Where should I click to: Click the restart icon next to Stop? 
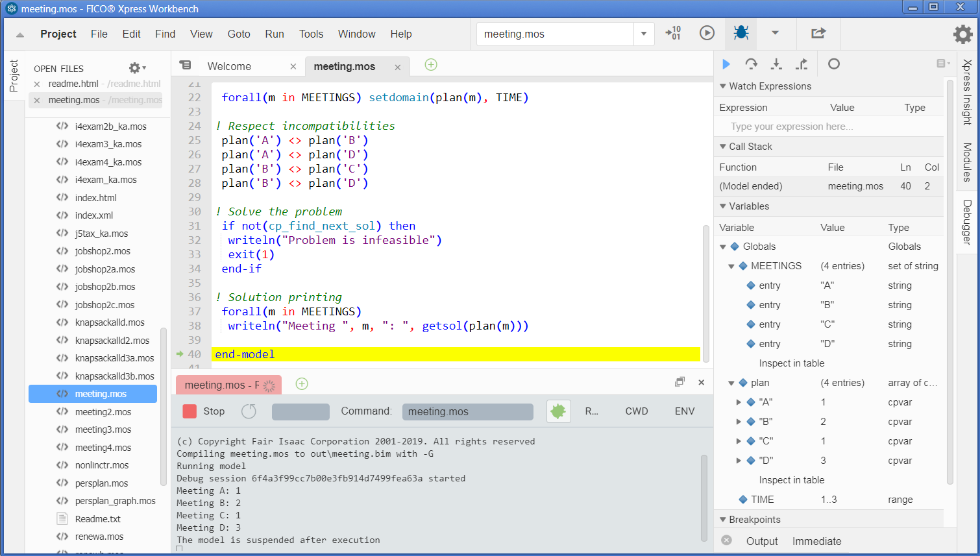[249, 411]
